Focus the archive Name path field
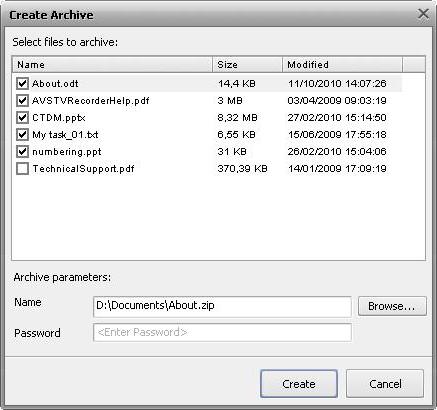The height and width of the screenshot is (410, 437). [222, 306]
